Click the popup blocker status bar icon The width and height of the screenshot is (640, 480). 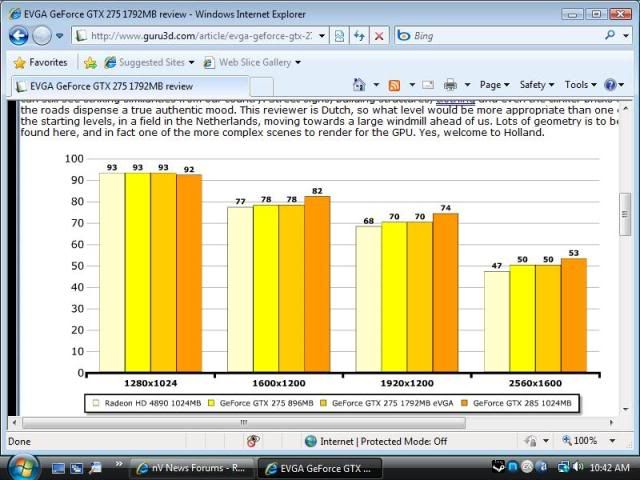pyautogui.click(x=253, y=441)
